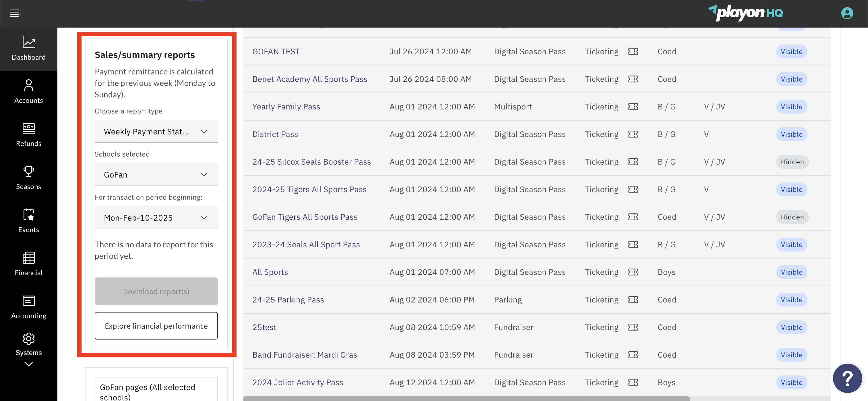Go to the Dashboard section

point(29,49)
